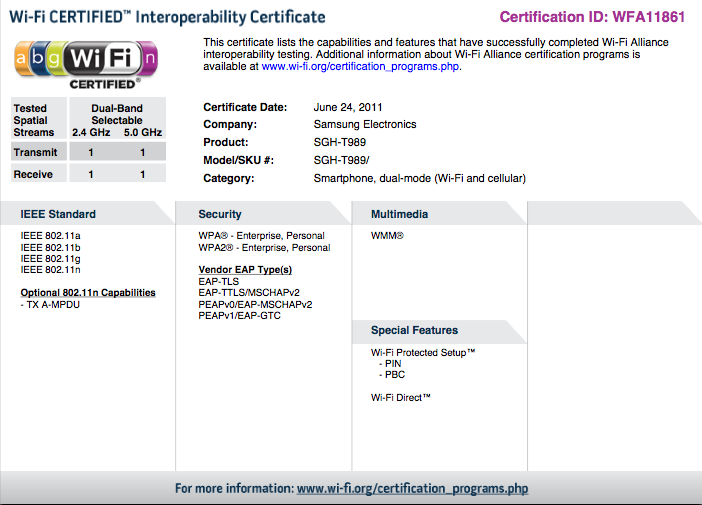
Task: Click the certificate date June 24, 2011
Action: coord(349,107)
